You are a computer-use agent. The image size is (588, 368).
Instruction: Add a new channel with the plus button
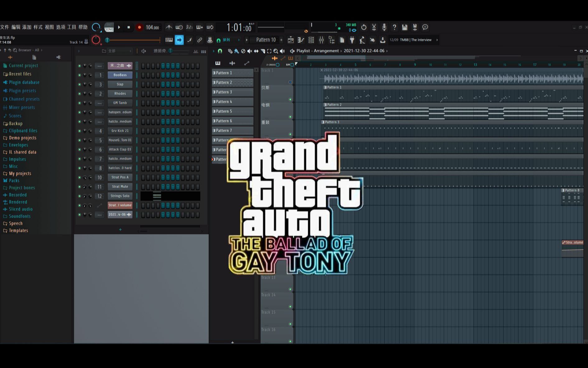[x=120, y=230]
